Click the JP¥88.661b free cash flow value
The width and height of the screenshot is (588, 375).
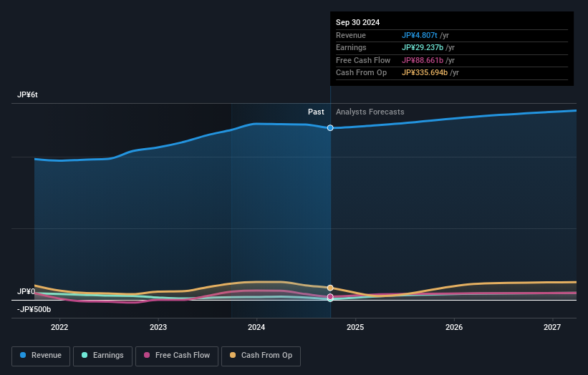(423, 60)
